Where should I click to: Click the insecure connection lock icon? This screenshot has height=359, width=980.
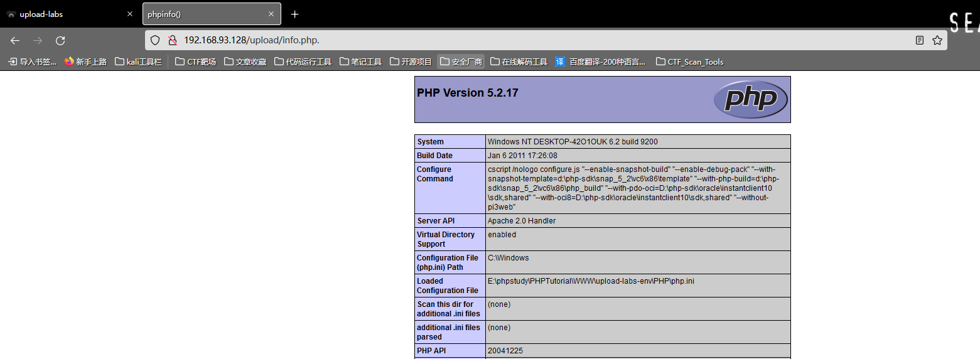171,40
